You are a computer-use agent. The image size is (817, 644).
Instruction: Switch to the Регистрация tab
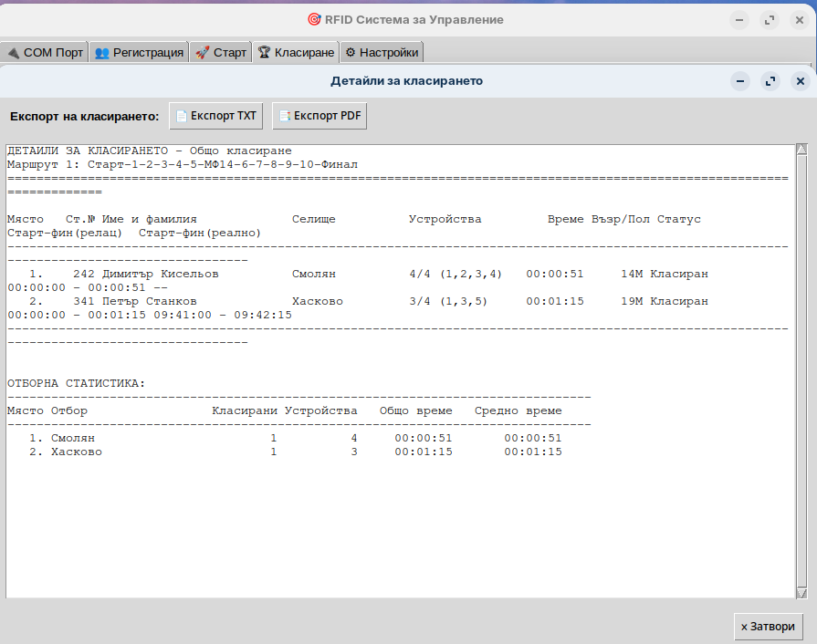[x=140, y=52]
